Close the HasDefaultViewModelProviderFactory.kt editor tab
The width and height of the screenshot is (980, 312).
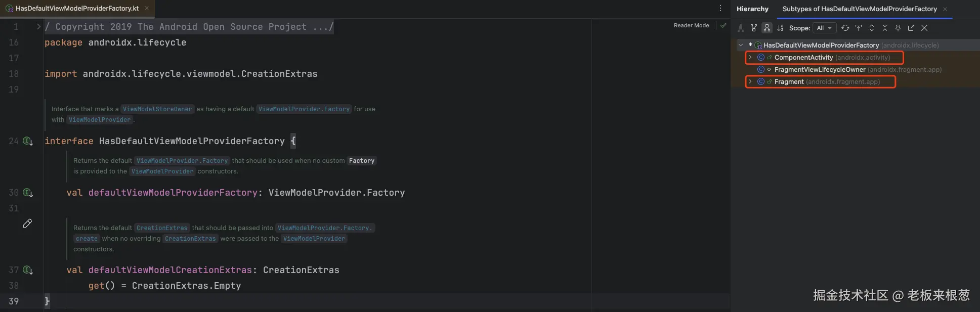[147, 9]
